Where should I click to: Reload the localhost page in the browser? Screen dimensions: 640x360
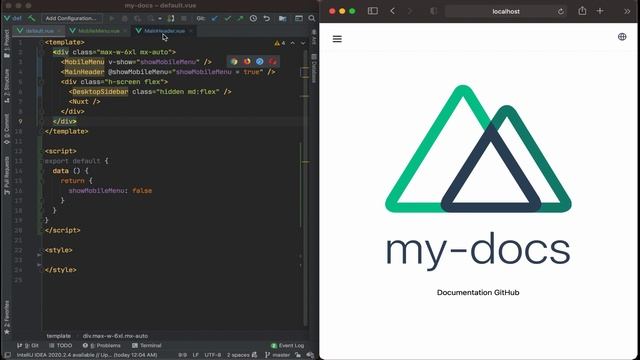561,11
